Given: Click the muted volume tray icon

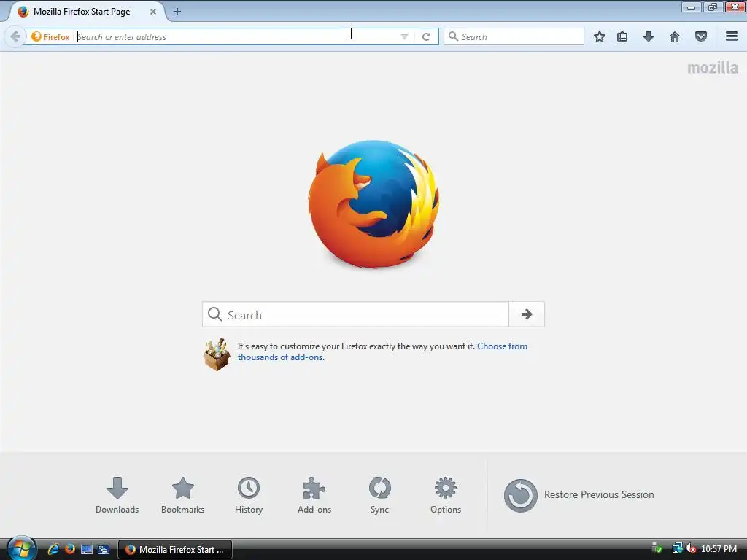Looking at the screenshot, I should 690,548.
